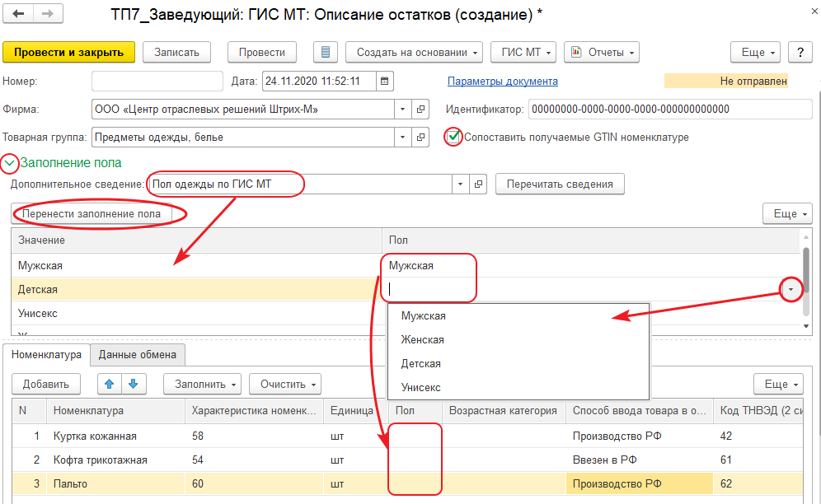Click the forward navigation arrow
This screenshot has width=821, height=504.
point(47,15)
